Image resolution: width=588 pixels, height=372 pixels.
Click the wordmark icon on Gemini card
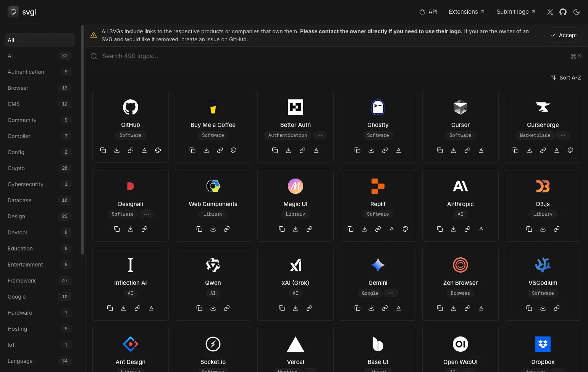coord(399,308)
